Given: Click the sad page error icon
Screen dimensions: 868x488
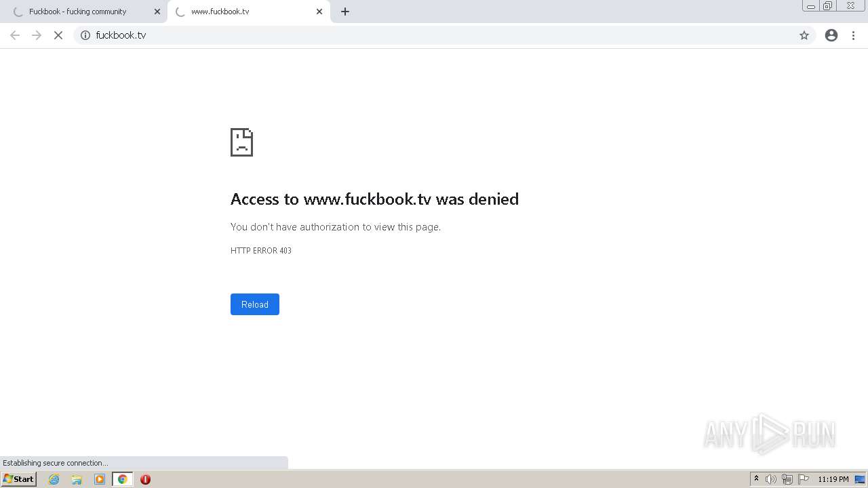Looking at the screenshot, I should coord(241,142).
